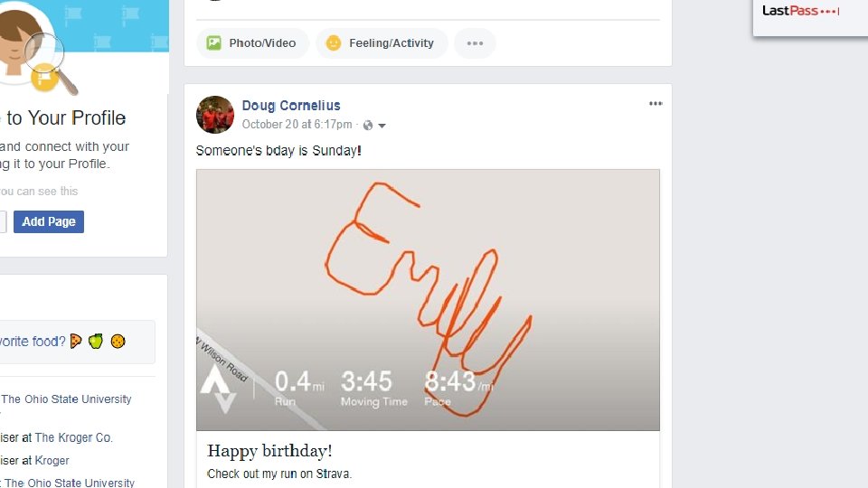Open The Kroger Co. link
868x488 pixels.
[74, 437]
